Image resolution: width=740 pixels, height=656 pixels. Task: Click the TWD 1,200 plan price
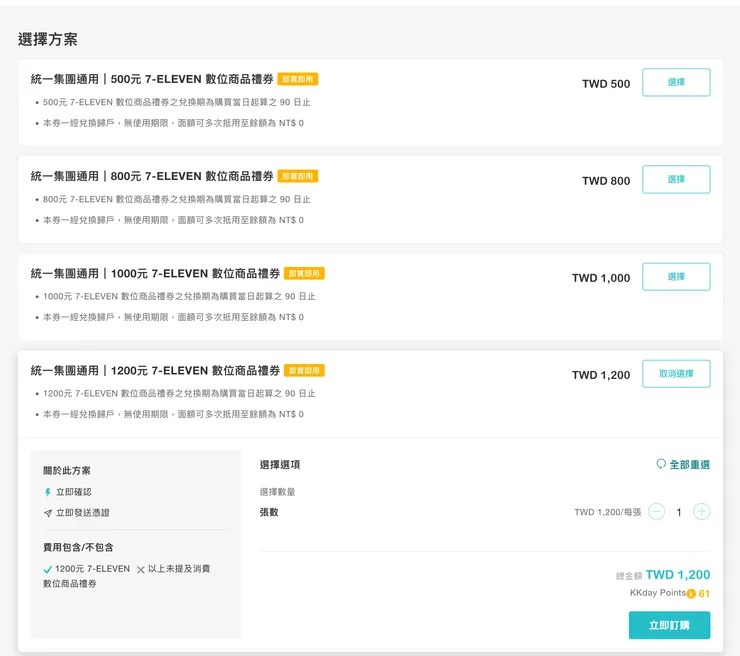pos(601,375)
